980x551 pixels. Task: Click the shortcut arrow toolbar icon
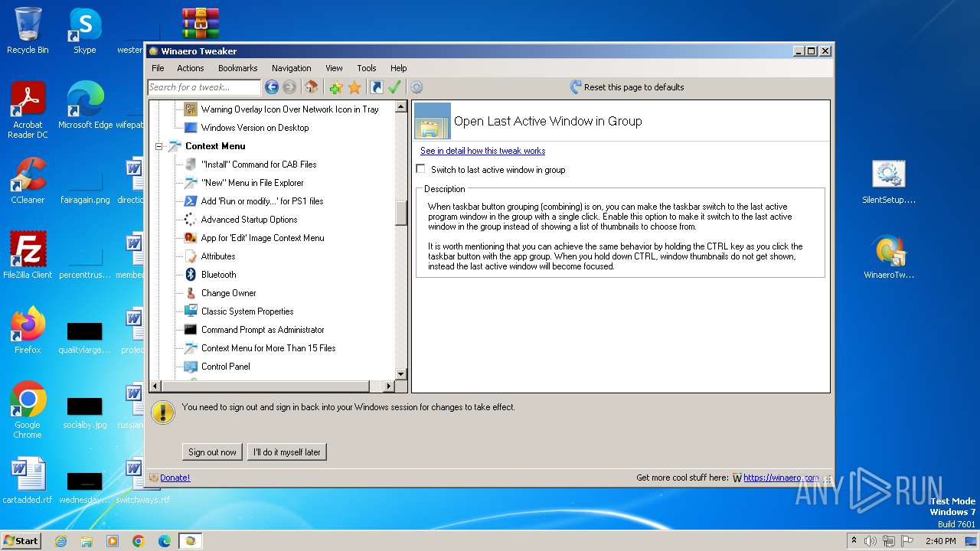click(376, 87)
